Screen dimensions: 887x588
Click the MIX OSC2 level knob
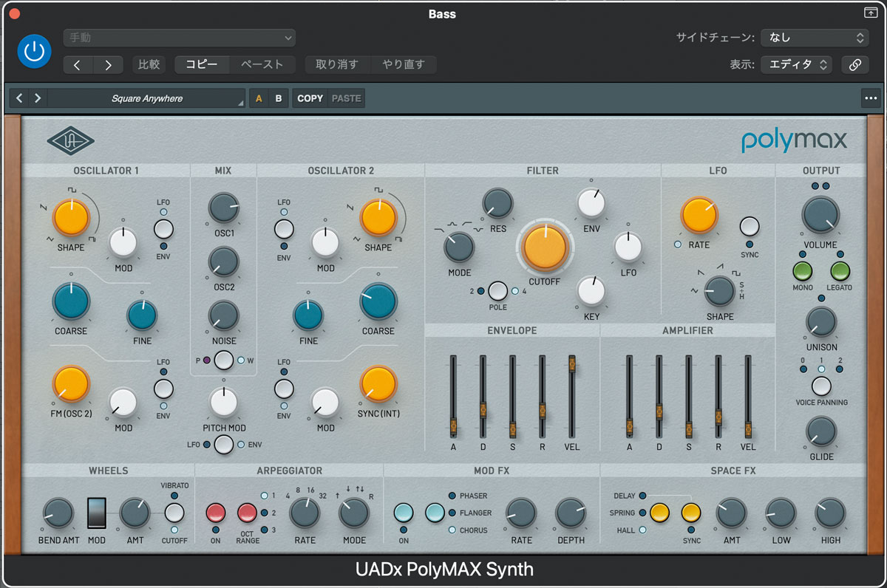tap(223, 261)
